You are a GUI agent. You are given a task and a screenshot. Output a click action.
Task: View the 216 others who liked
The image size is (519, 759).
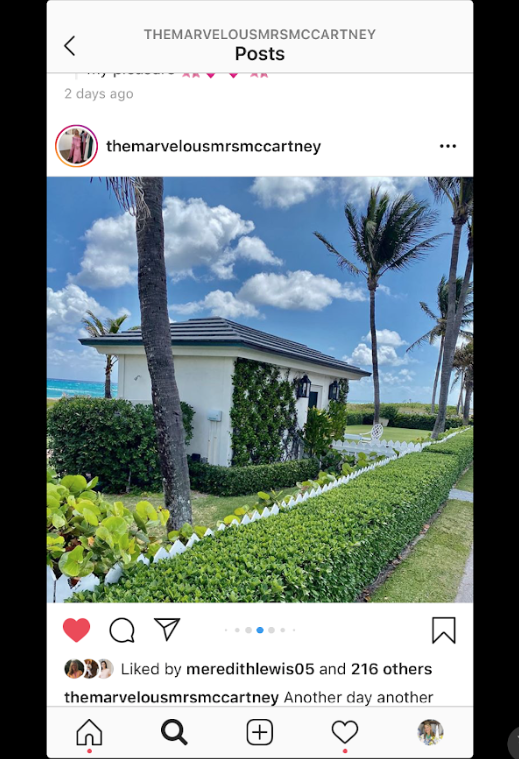(391, 669)
